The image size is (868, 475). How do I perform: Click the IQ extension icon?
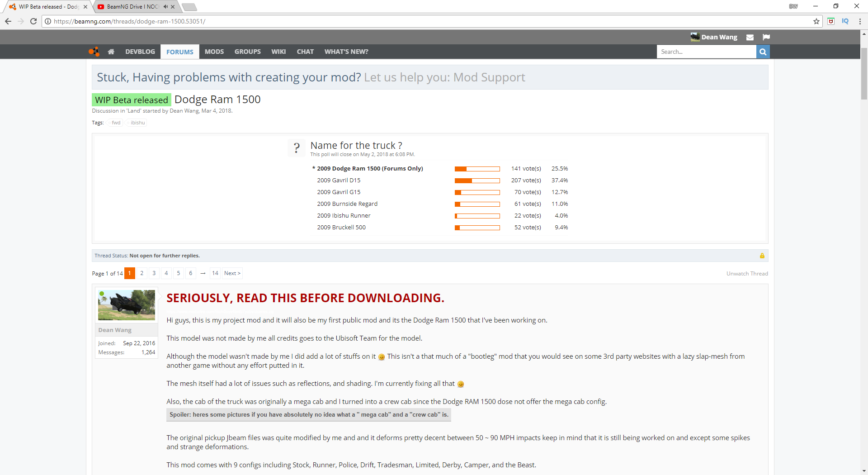point(845,21)
